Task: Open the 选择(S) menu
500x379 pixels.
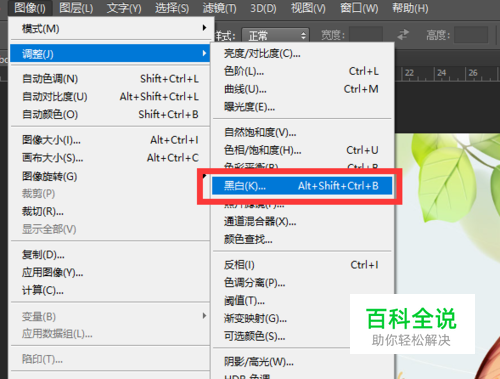Action: coord(172,8)
